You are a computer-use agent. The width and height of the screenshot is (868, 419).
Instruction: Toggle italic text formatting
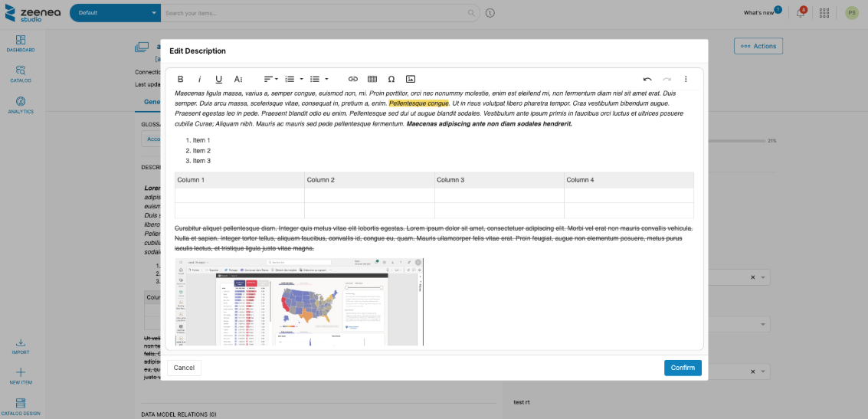(200, 79)
